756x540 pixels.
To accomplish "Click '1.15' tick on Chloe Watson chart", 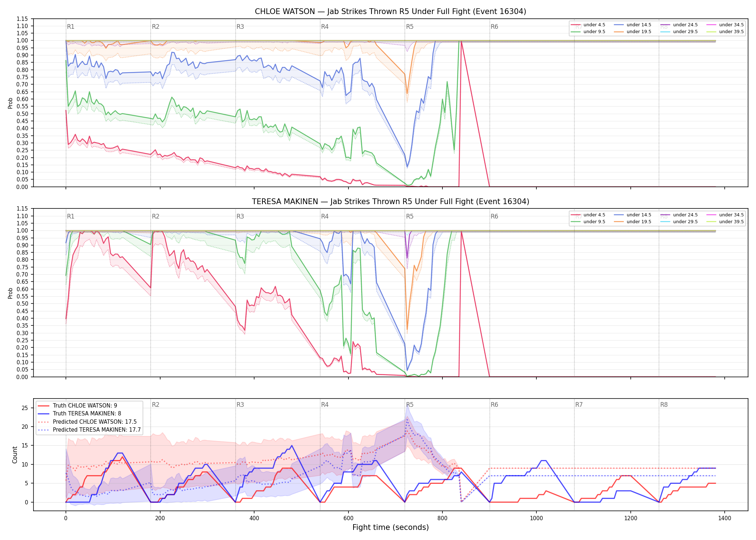I will pos(22,19).
